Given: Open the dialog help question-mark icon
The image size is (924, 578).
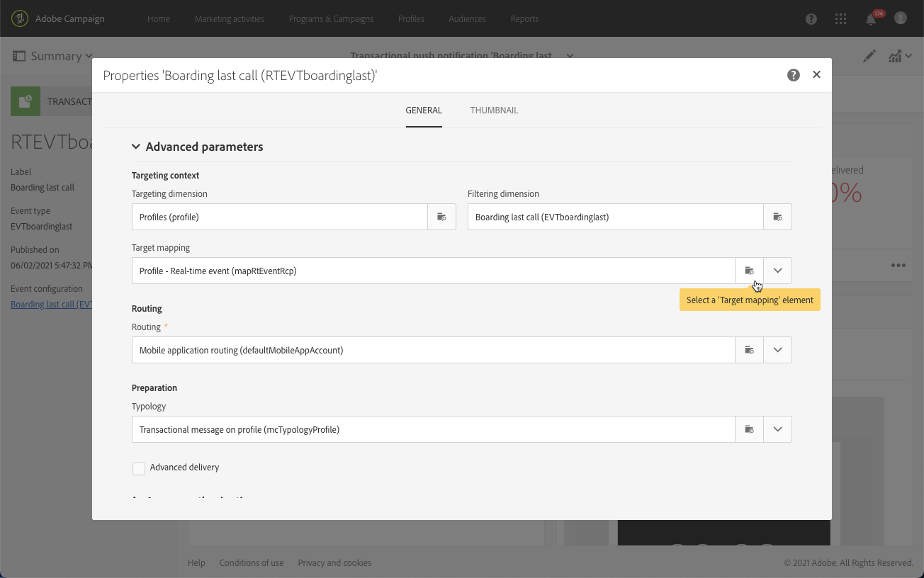Looking at the screenshot, I should click(x=794, y=75).
